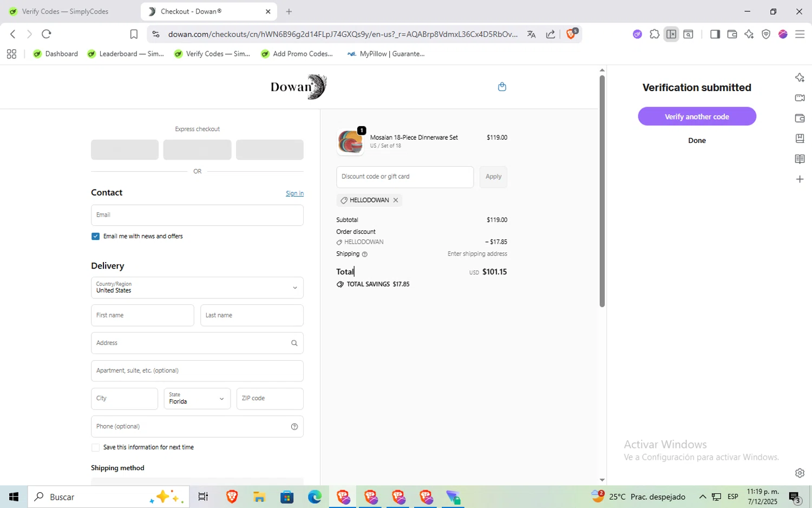Open site information icon in address bar

pyautogui.click(x=156, y=34)
